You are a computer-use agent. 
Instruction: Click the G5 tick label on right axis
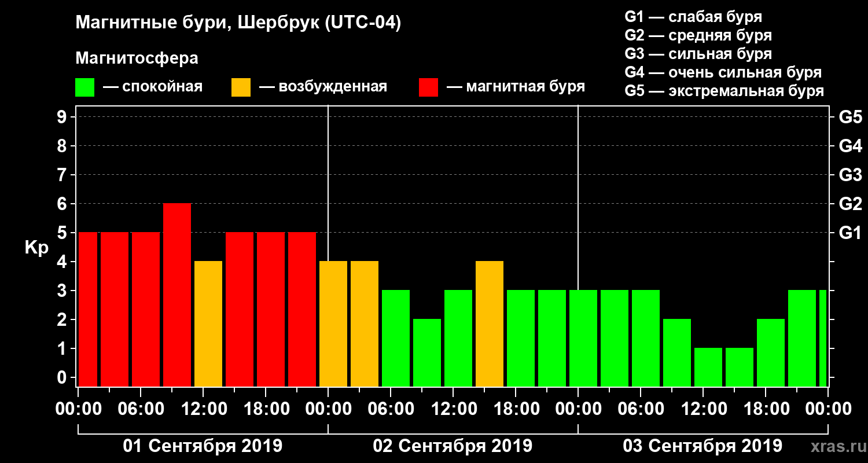tap(850, 117)
